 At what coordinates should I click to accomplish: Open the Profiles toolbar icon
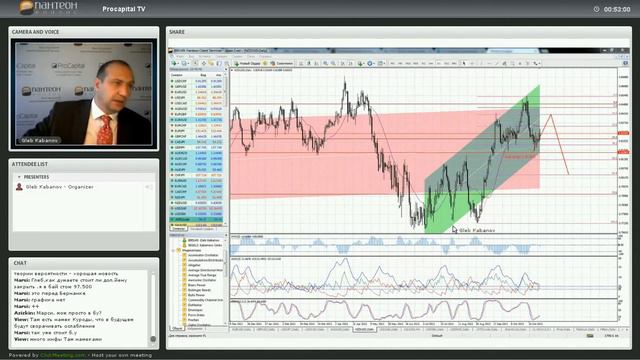(x=184, y=63)
